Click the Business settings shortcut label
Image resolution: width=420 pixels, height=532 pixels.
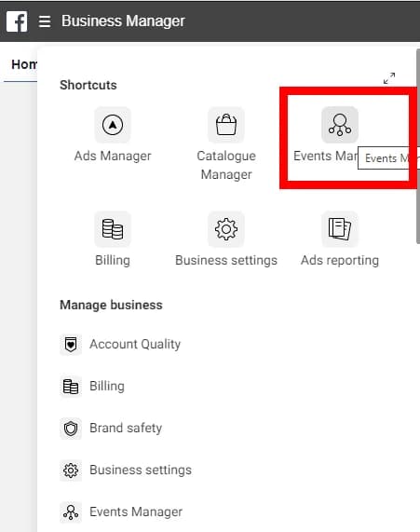(x=226, y=260)
